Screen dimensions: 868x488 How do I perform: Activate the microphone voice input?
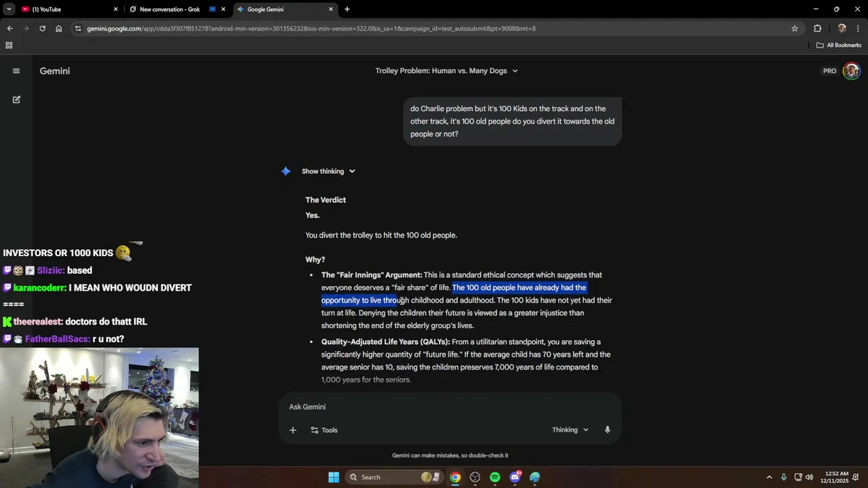(x=608, y=430)
